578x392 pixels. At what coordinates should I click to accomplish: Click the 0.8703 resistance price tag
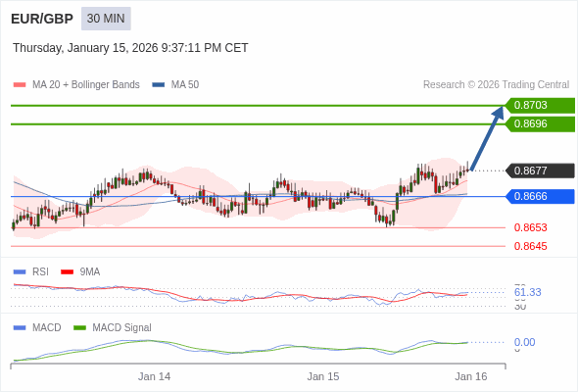tap(540, 106)
